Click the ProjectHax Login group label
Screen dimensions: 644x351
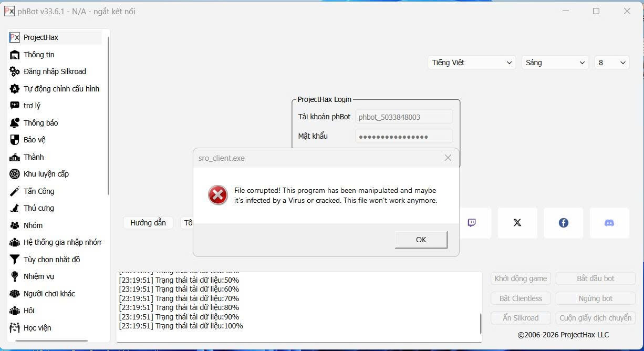(324, 99)
